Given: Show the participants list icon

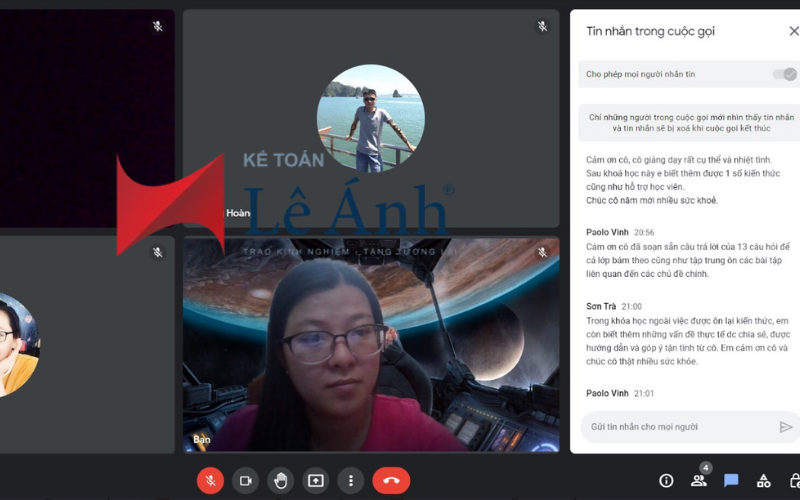Looking at the screenshot, I should (698, 481).
